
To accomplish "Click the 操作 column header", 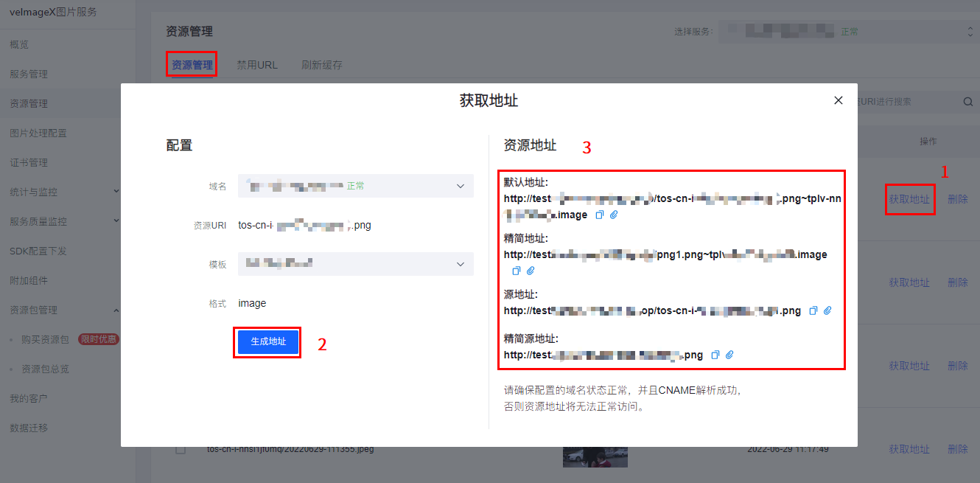I will coord(928,141).
